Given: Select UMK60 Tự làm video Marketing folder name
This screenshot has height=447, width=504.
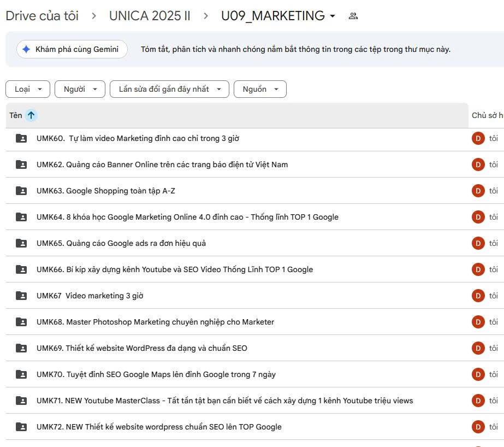Looking at the screenshot, I should [x=138, y=138].
